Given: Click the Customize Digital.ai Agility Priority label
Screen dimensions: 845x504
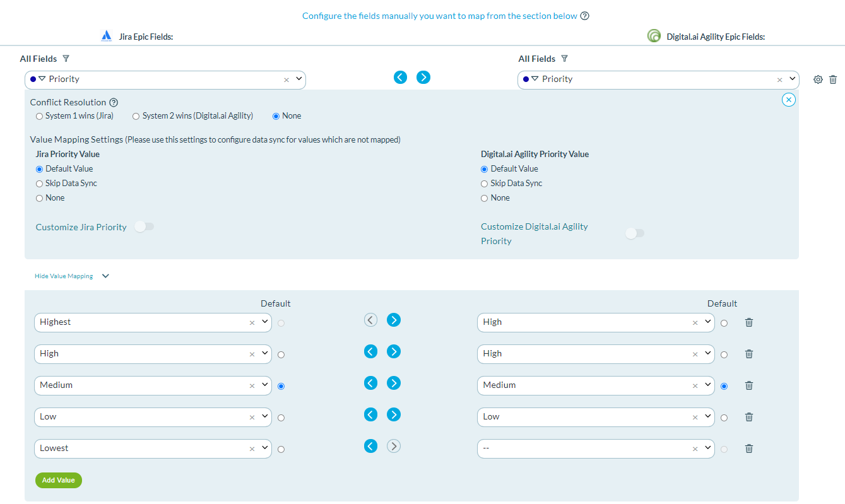Looking at the screenshot, I should click(535, 233).
